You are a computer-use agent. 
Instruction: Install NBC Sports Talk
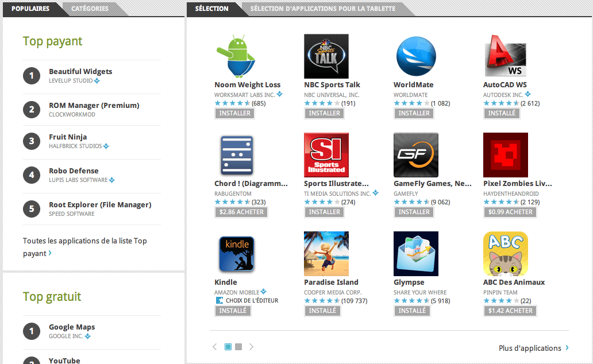pyautogui.click(x=325, y=113)
